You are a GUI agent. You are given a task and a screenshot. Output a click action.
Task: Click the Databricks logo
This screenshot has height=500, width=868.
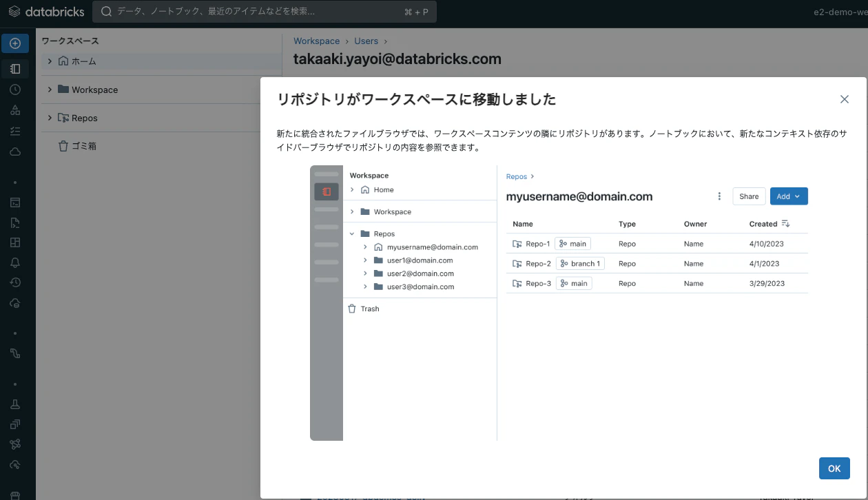46,12
